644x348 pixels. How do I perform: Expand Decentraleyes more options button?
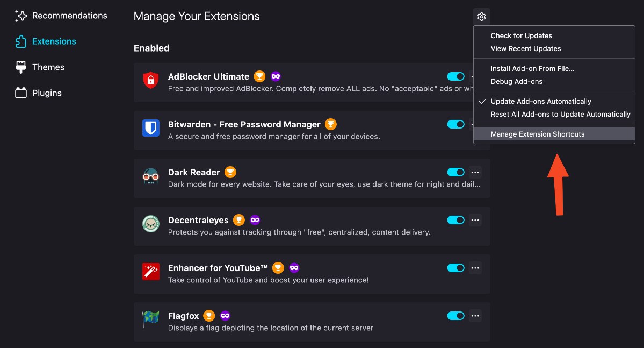[475, 220]
